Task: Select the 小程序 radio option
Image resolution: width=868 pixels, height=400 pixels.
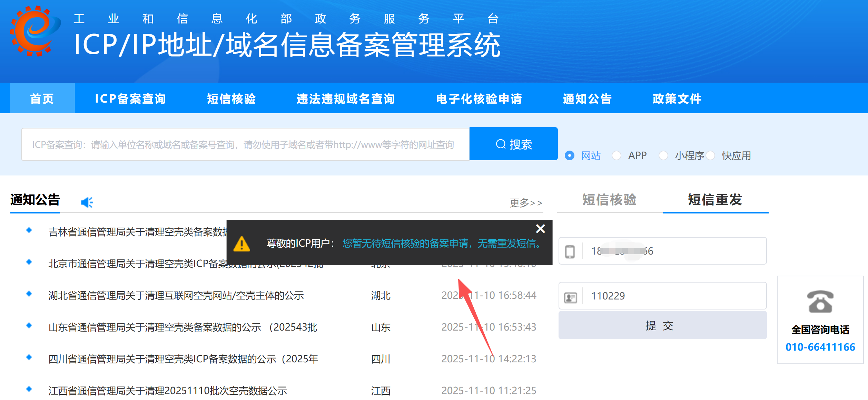Action: pyautogui.click(x=663, y=155)
